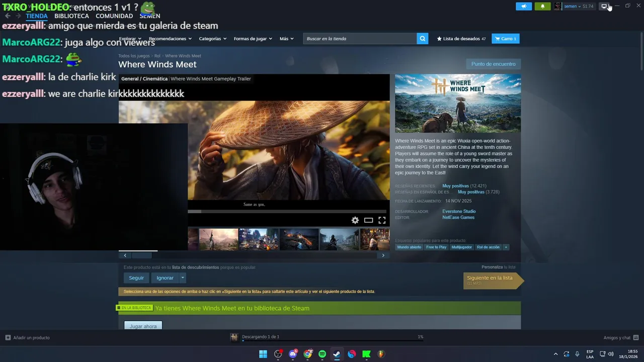
Task: Open FL Studio from the taskbar
Action: click(381, 354)
